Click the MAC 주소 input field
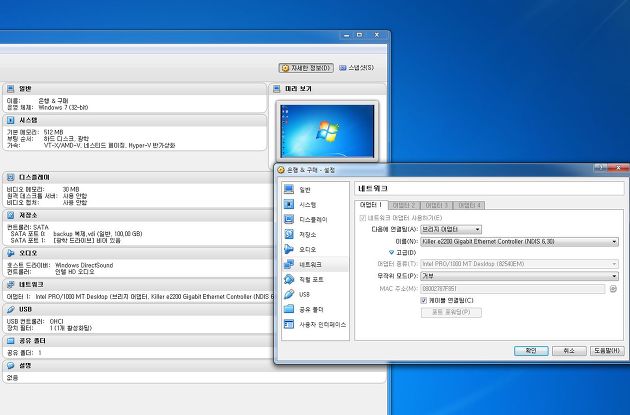Image resolution: width=630 pixels, height=415 pixels. (x=512, y=288)
